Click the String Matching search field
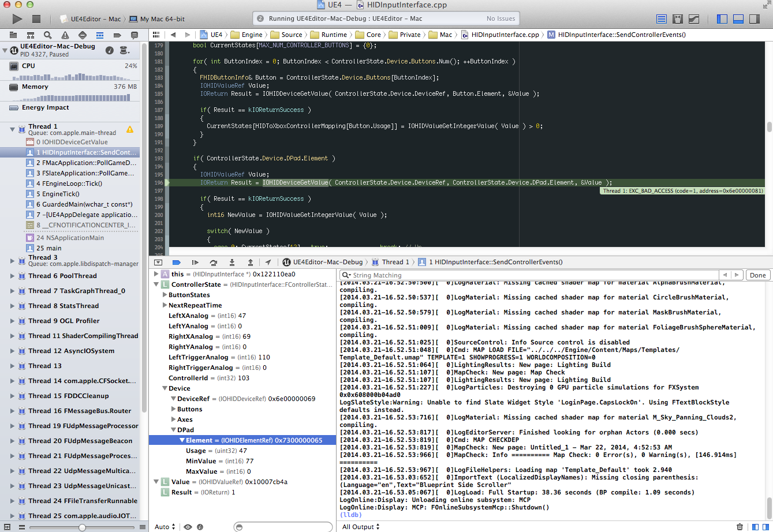Viewport: 773px width, 532px height. [528, 275]
